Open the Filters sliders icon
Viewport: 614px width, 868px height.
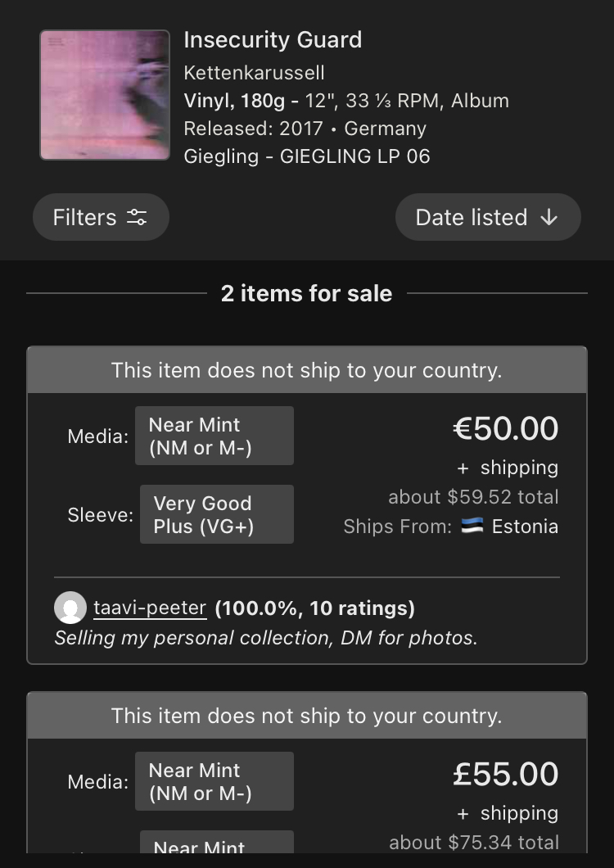[x=137, y=218]
